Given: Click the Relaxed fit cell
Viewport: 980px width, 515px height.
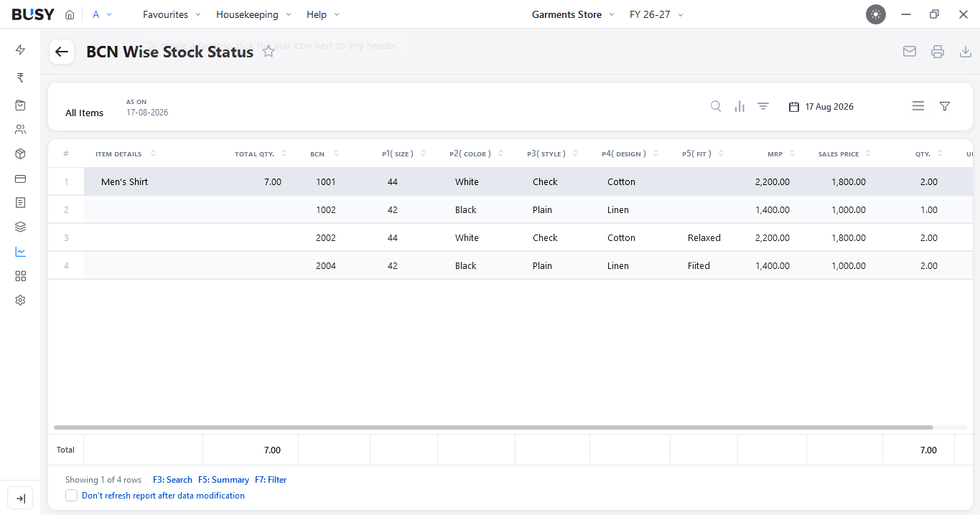Looking at the screenshot, I should (704, 238).
